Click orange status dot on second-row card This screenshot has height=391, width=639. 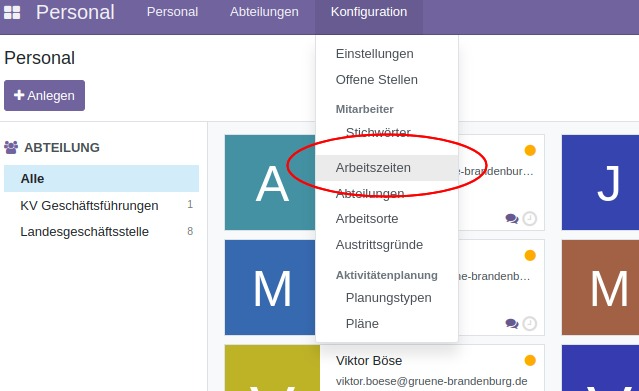(530, 256)
